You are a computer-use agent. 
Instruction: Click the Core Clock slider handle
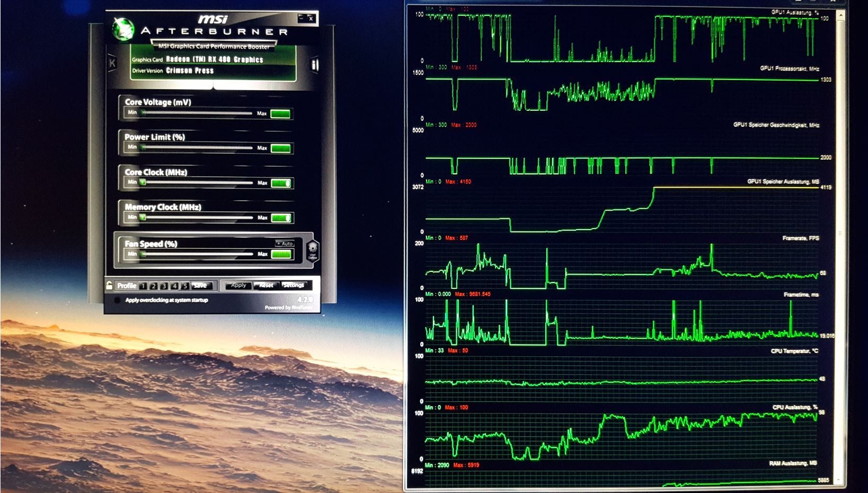pos(143,182)
